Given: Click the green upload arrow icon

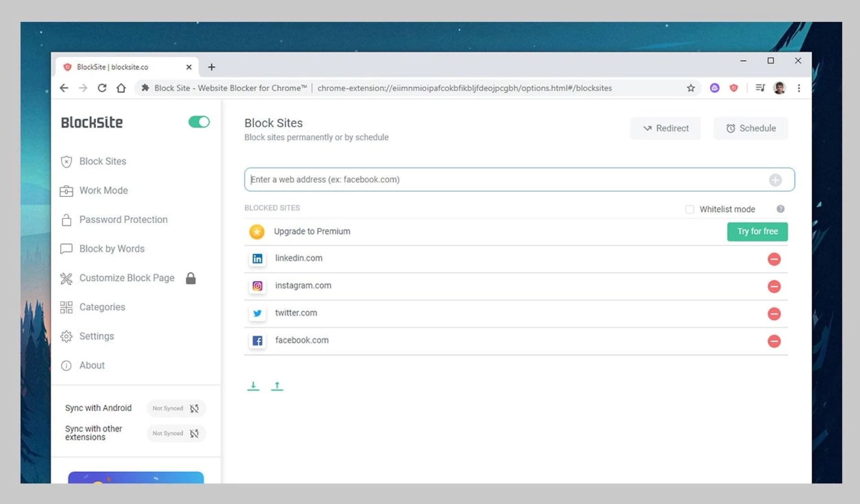Looking at the screenshot, I should [277, 386].
